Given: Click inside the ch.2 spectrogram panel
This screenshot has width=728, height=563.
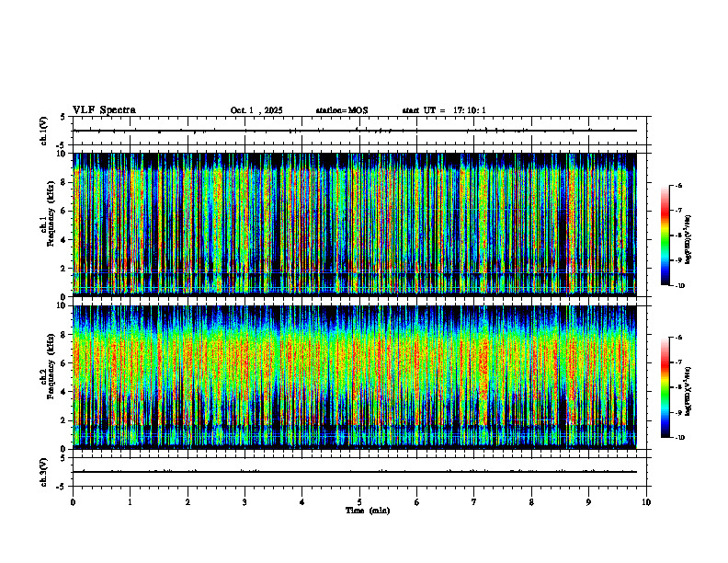Looking at the screenshot, I should (355, 377).
